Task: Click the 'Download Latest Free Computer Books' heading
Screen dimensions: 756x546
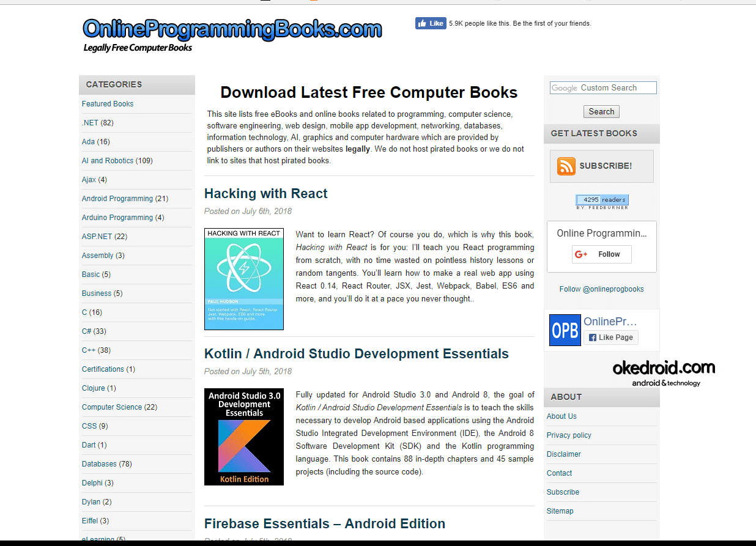Action: click(369, 92)
